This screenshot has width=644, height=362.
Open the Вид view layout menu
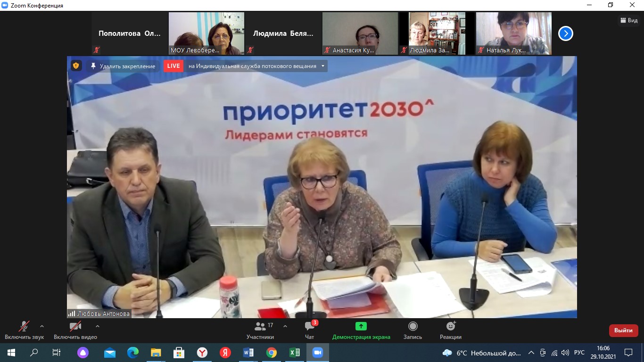pyautogui.click(x=629, y=20)
